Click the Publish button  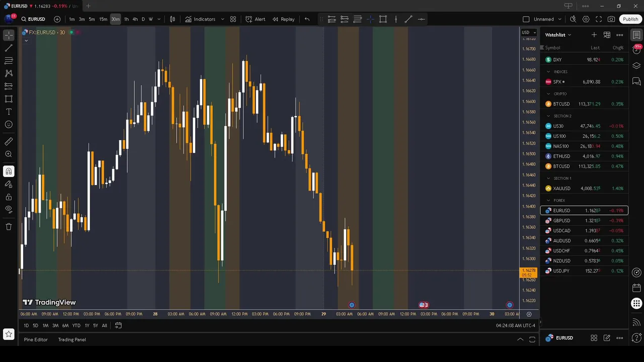coord(630,19)
